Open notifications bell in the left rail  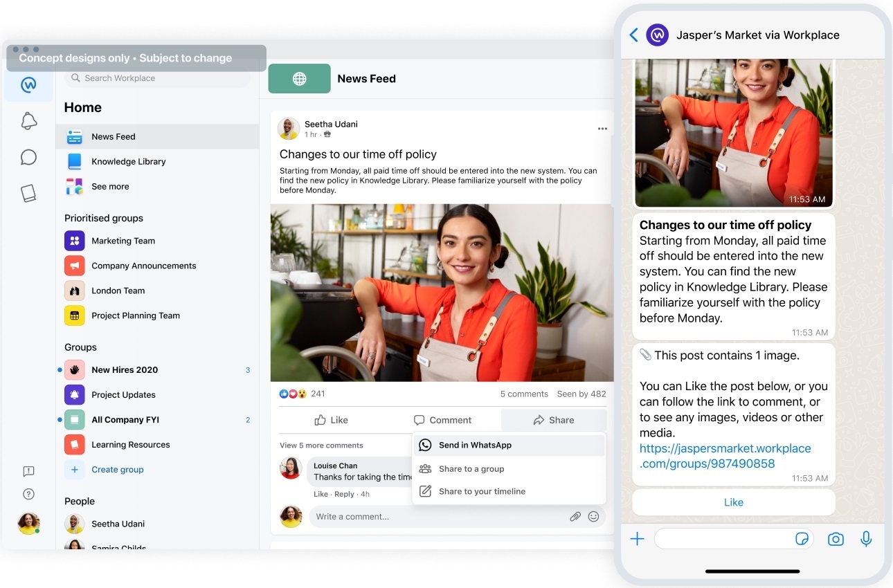[x=28, y=121]
